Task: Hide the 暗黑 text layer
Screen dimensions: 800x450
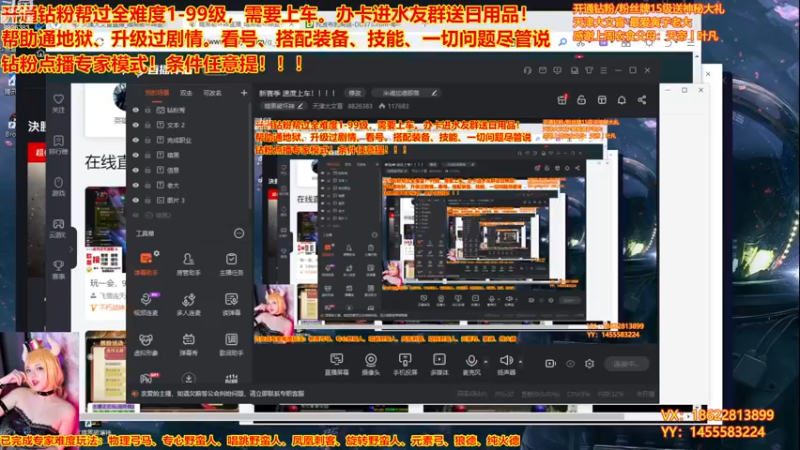Action: [136, 155]
